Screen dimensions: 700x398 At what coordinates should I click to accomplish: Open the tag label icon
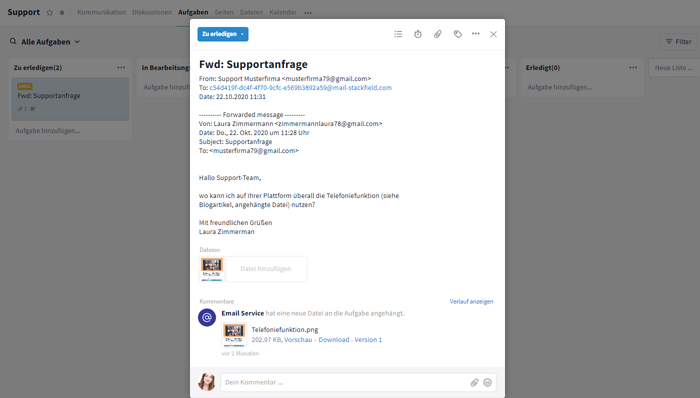tap(458, 34)
